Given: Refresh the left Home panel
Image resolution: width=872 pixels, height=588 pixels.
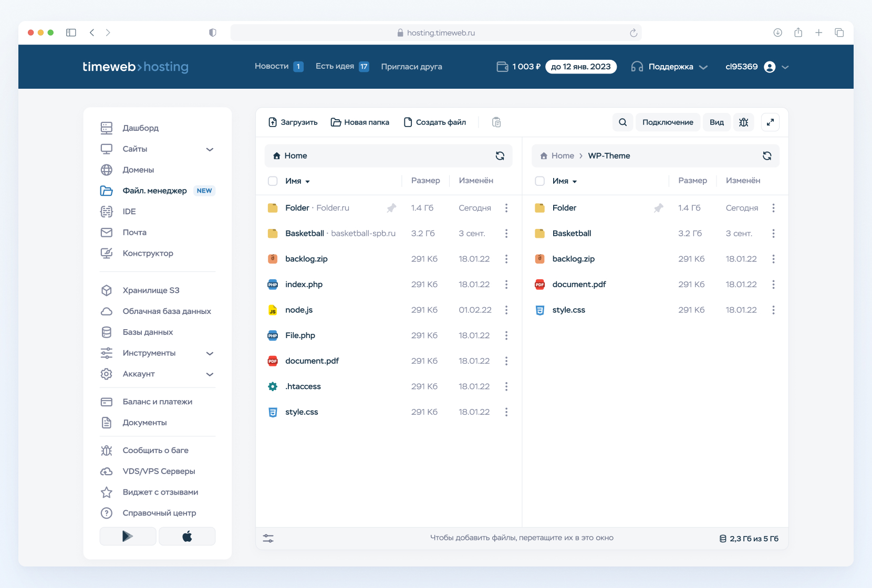Looking at the screenshot, I should point(500,156).
